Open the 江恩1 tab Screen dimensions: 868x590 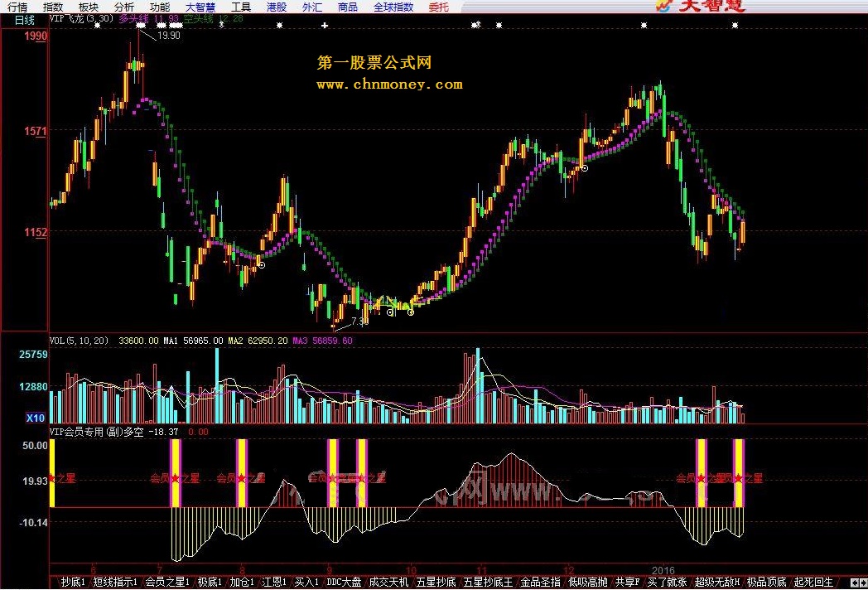[274, 583]
